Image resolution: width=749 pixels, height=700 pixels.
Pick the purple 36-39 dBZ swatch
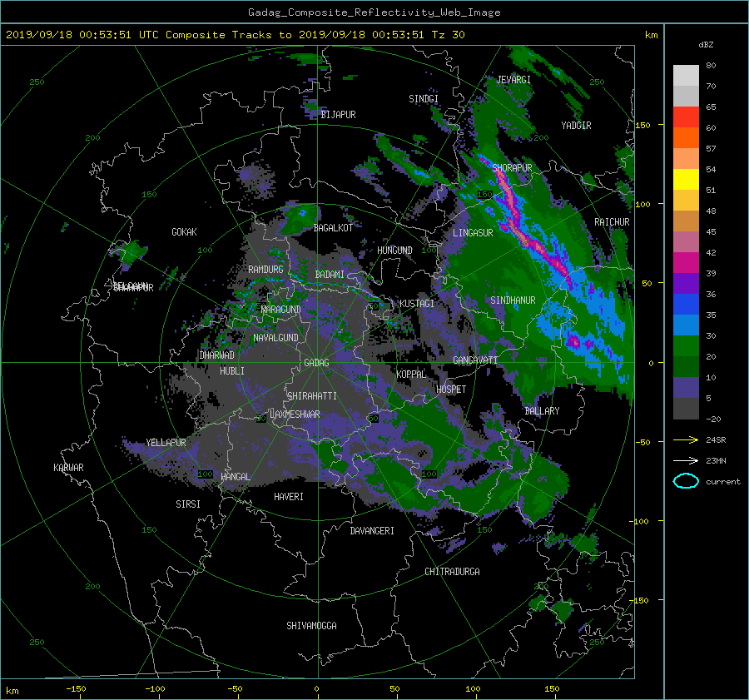point(686,284)
